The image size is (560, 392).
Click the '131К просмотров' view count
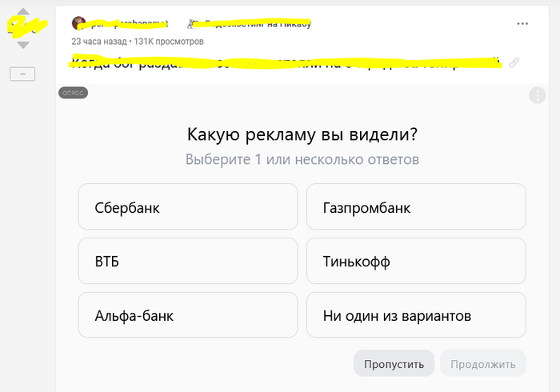click(169, 42)
